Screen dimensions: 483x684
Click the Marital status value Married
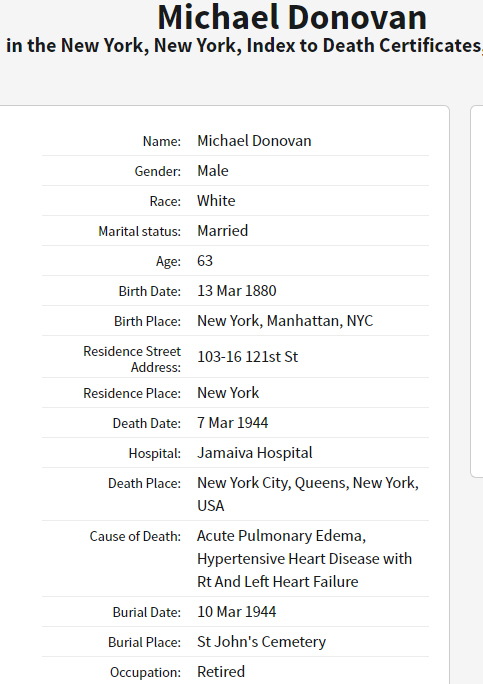(223, 231)
